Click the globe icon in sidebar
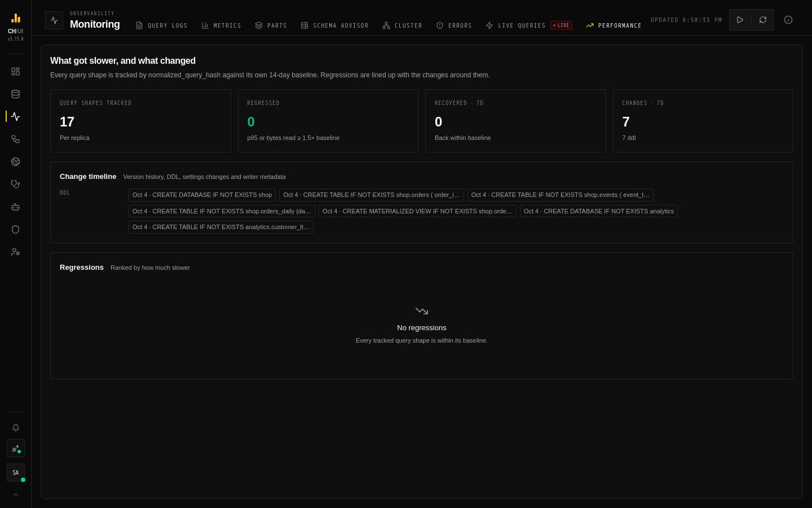Screen dimensions: 812x508 (16, 162)
